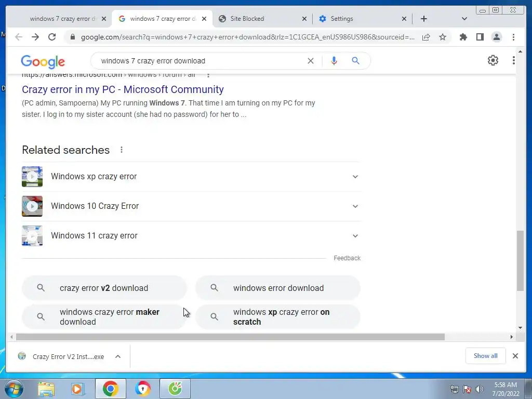
Task: Open Crazy Error V2 download options arrow
Action: 118,356
